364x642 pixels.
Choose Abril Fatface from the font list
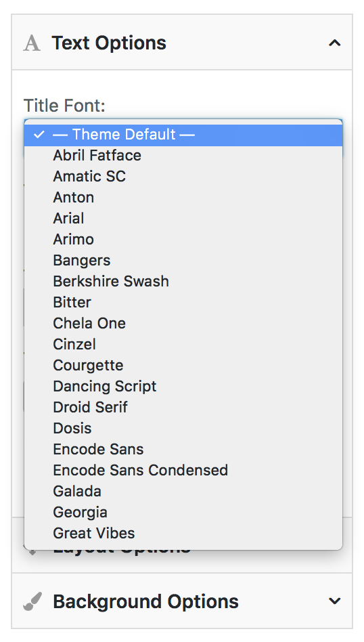click(x=183, y=156)
